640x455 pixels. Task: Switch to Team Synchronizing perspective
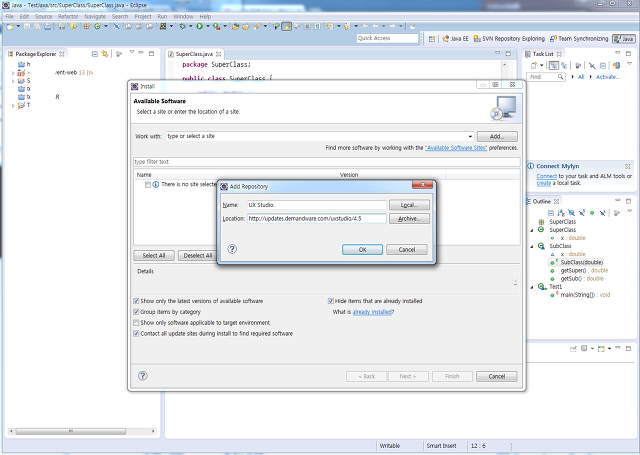coord(579,39)
